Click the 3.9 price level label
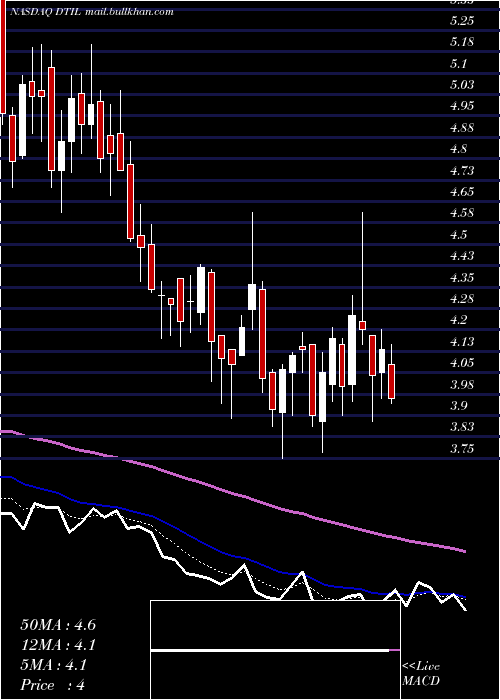Screen dimensions: 500x700 click(x=459, y=406)
